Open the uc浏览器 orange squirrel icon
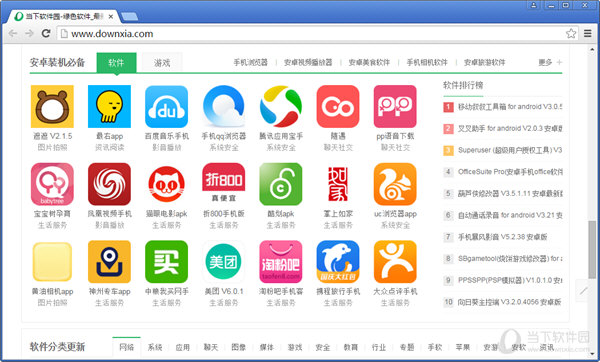This screenshot has height=362, width=600. (395, 184)
